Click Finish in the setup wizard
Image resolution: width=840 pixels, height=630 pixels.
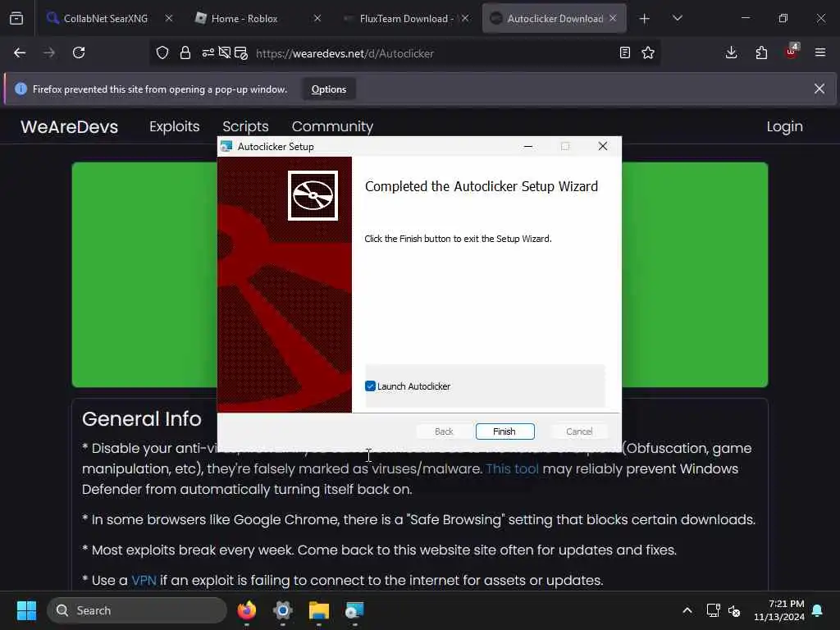(504, 431)
